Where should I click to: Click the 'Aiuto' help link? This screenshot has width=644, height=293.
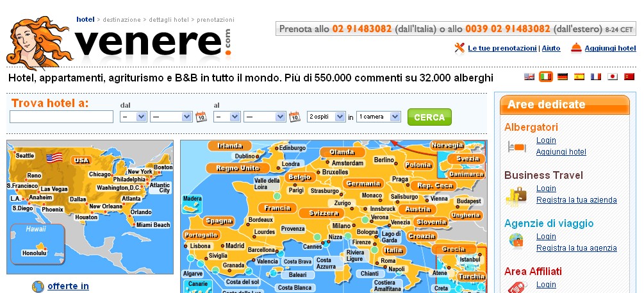(551, 48)
